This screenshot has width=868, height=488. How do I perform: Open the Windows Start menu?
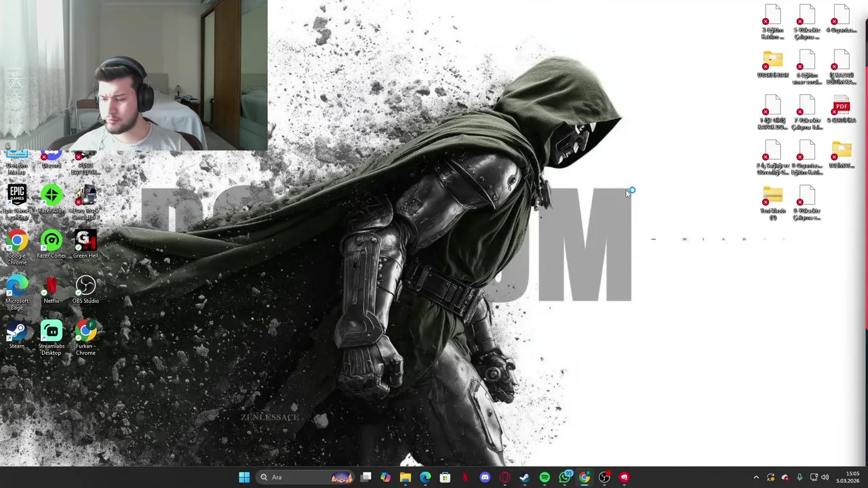coord(244,477)
